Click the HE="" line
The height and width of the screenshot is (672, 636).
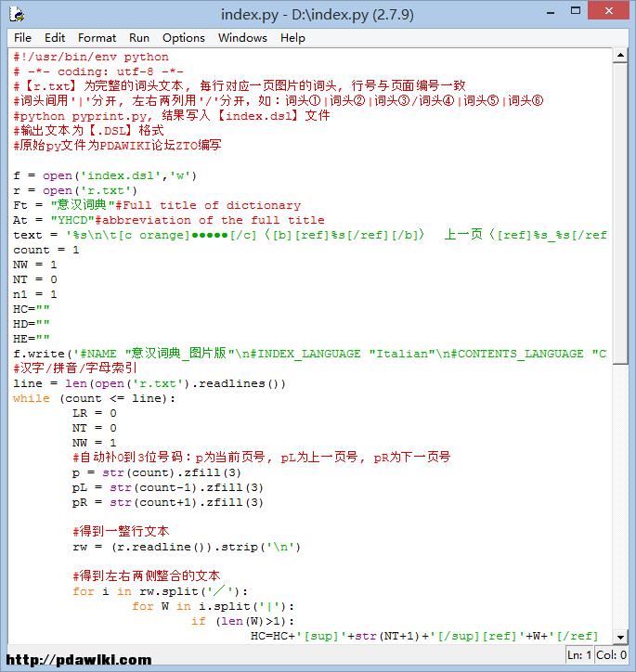32,339
